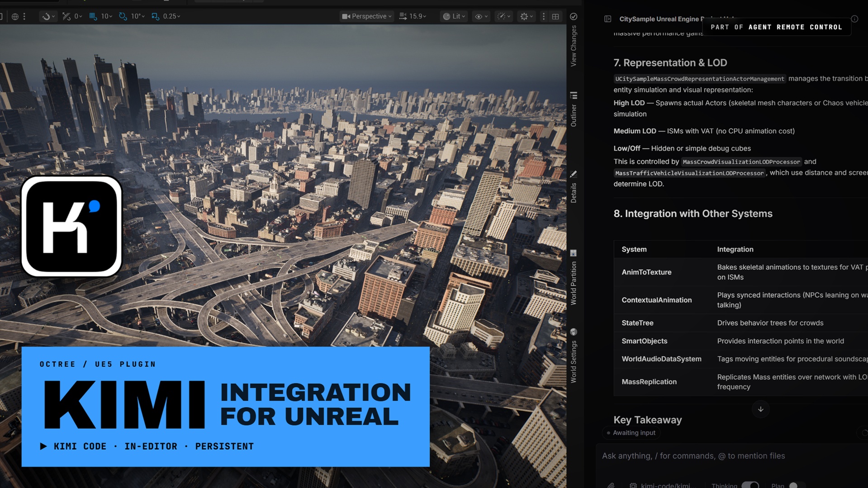Toggle the Thinking switch

pos(750,485)
